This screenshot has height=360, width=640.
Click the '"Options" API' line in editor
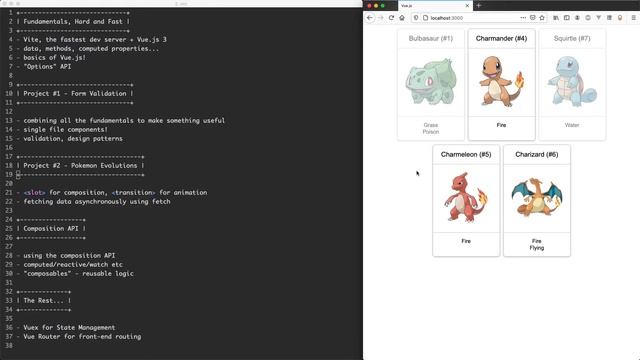[x=47, y=67]
